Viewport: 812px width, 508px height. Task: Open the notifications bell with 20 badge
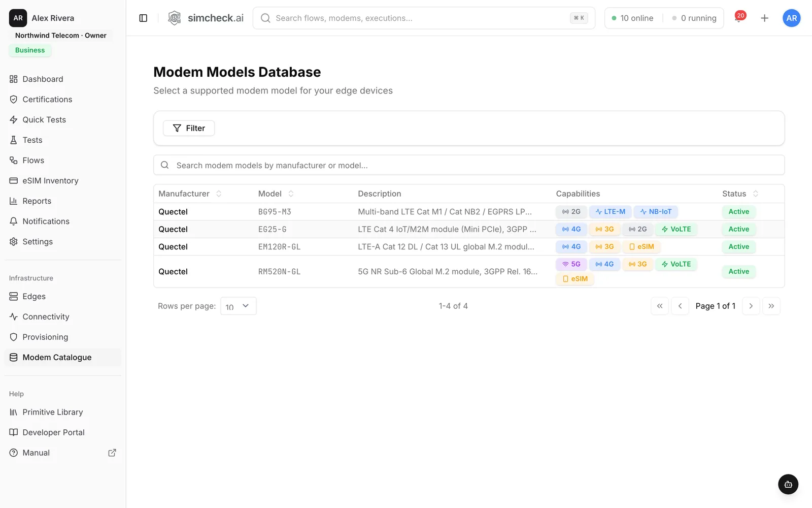(739, 17)
